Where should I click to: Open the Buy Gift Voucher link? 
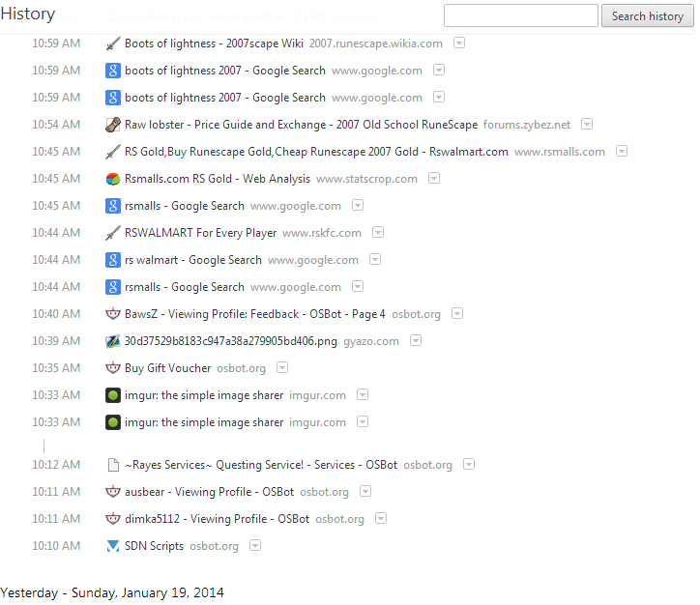click(x=168, y=368)
